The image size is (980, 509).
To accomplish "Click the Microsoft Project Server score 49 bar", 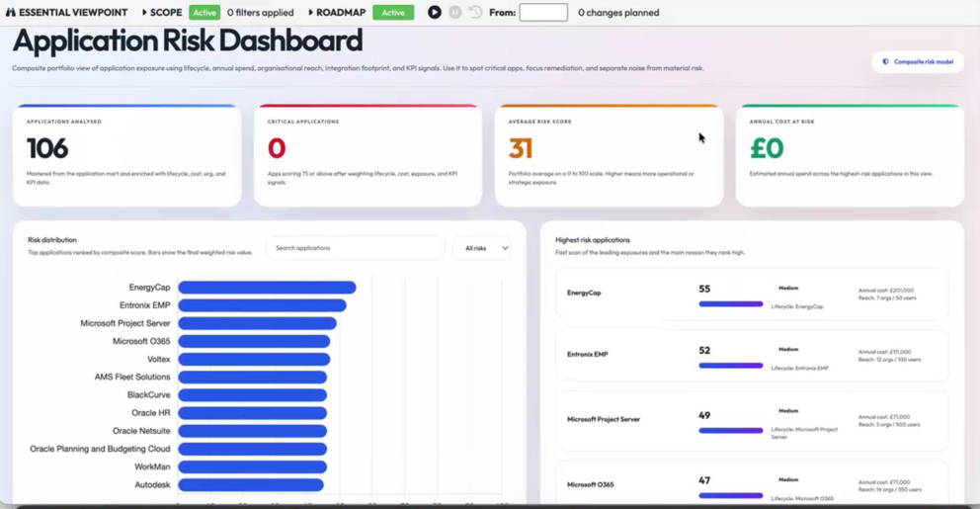I will point(731,430).
